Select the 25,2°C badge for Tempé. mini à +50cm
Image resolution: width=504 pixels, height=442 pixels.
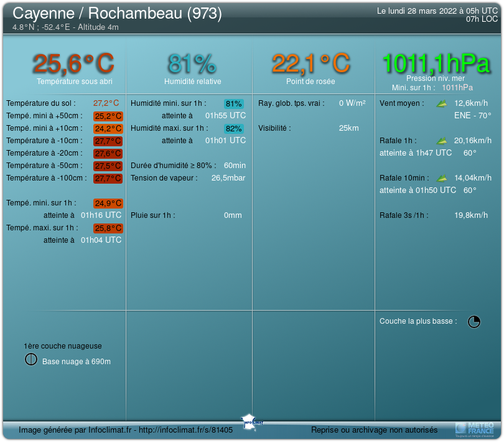[x=108, y=116]
